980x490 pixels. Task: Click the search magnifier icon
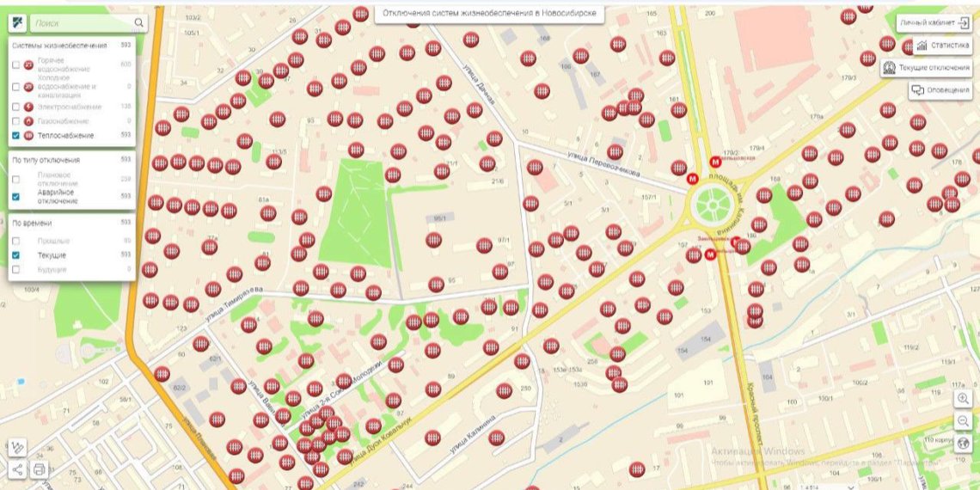click(x=138, y=23)
